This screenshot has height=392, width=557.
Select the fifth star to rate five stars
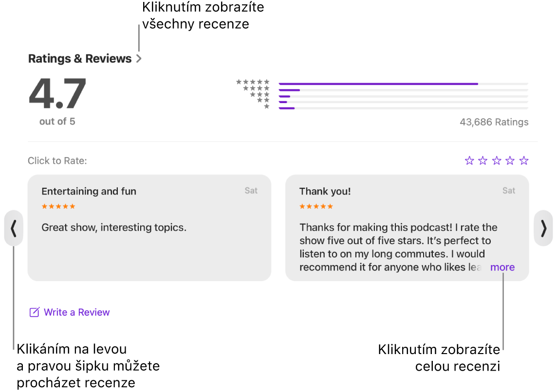(x=524, y=160)
